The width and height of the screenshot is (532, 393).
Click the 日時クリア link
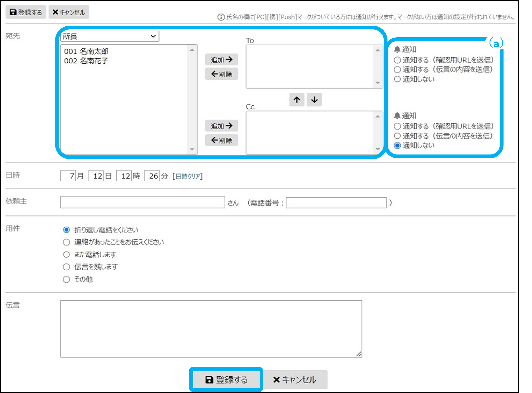click(188, 176)
